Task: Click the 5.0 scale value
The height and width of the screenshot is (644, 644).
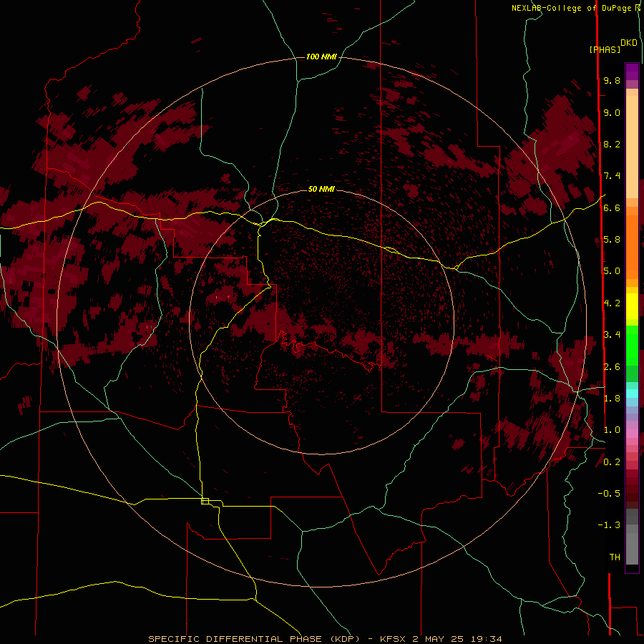Action: coord(612,271)
